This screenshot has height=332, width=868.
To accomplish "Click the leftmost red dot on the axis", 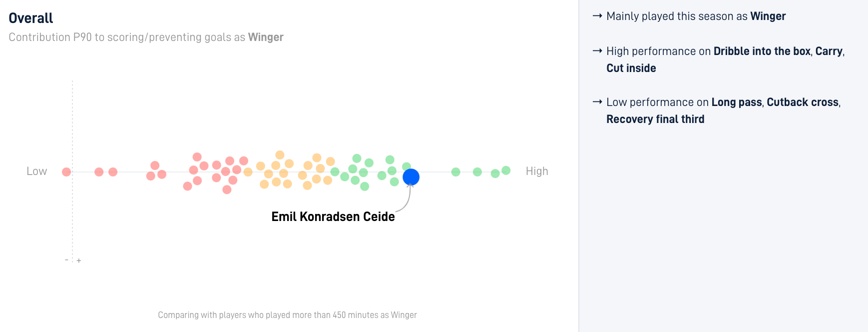I will coord(66,172).
